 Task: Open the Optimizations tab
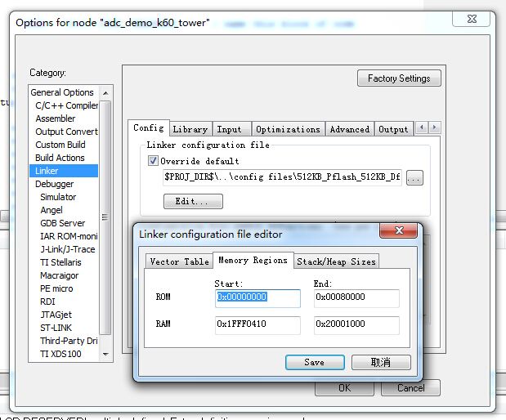pos(289,129)
